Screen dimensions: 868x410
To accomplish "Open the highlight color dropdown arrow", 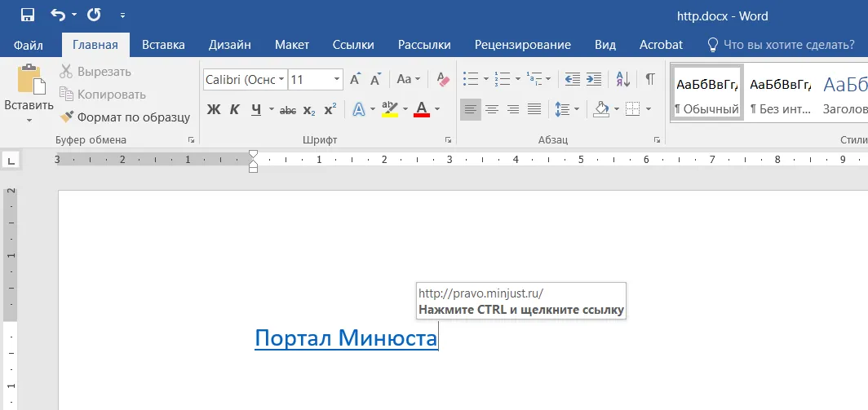I will coord(405,109).
